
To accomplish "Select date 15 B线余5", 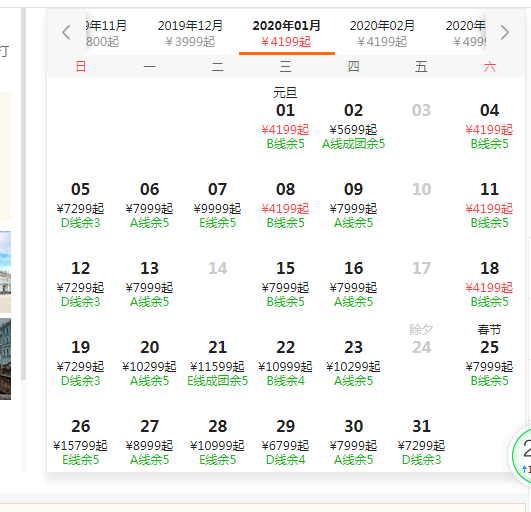I will coord(285,284).
